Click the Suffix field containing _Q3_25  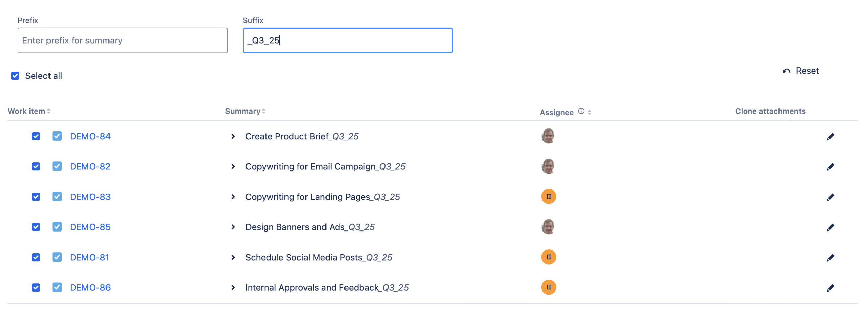348,40
